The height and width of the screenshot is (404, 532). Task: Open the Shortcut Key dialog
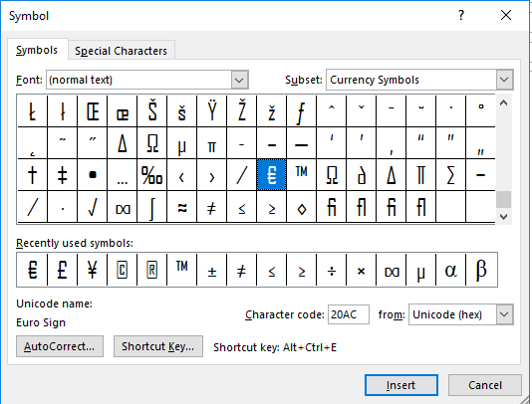click(158, 346)
